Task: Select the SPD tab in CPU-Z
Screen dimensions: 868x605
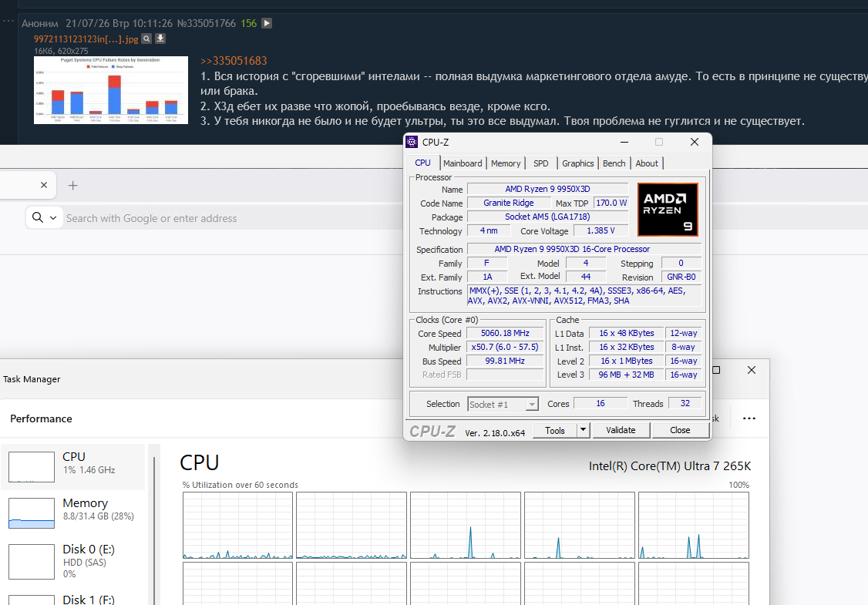Action: [541, 163]
